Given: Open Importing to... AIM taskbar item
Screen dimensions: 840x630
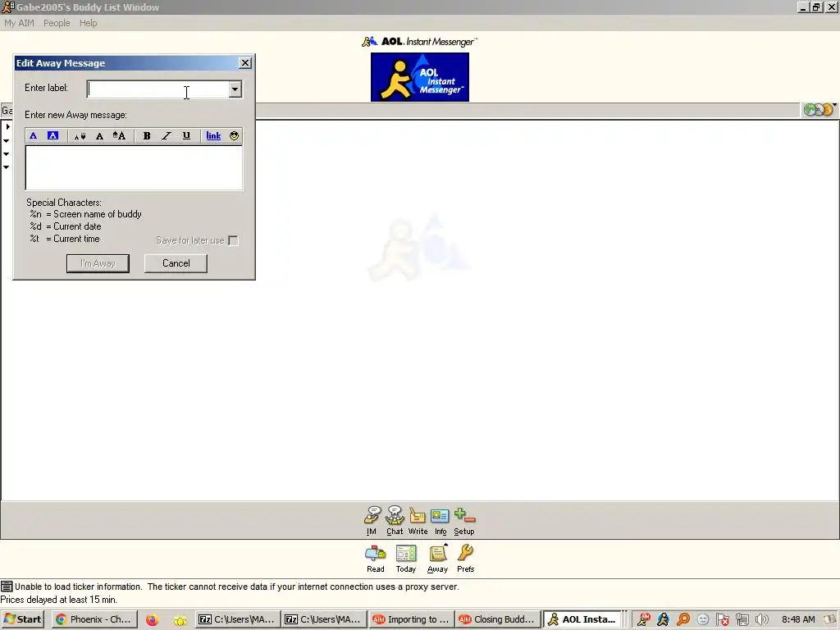Looking at the screenshot, I should [x=412, y=619].
